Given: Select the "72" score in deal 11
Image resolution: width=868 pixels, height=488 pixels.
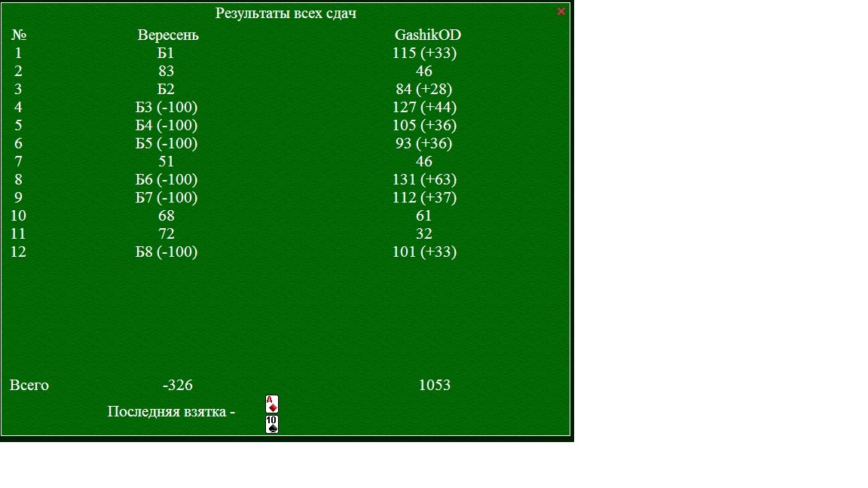Looking at the screenshot, I should 166,234.
